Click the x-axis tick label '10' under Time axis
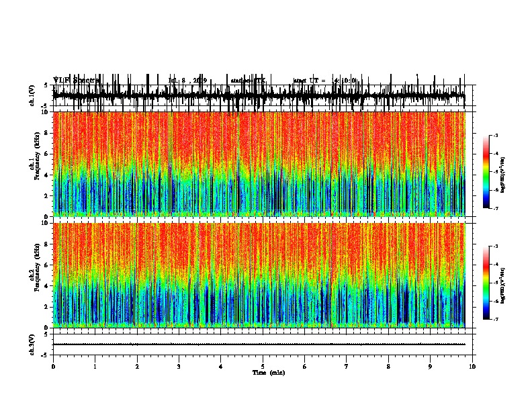The width and height of the screenshot is (532, 411). [x=472, y=367]
